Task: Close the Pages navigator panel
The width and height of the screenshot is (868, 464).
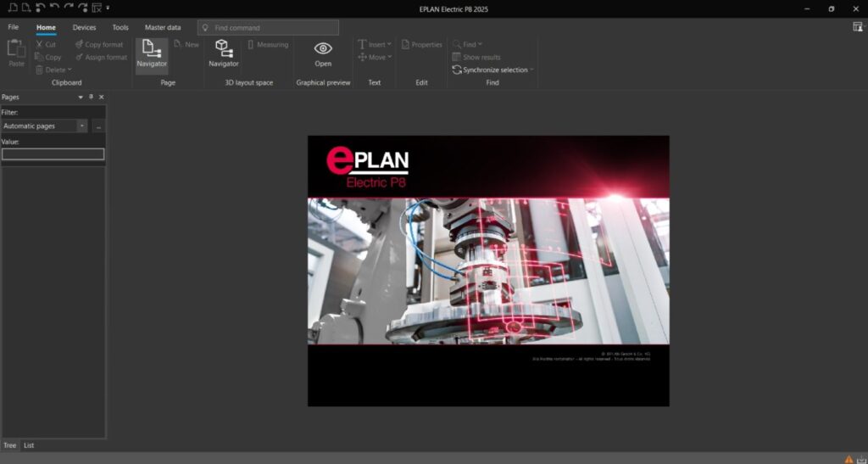Action: [x=102, y=97]
